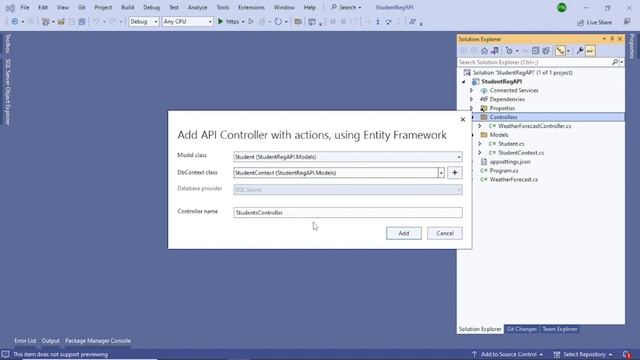Toggle the Track Active Item icon
640x360 pixels.
click(x=560, y=51)
